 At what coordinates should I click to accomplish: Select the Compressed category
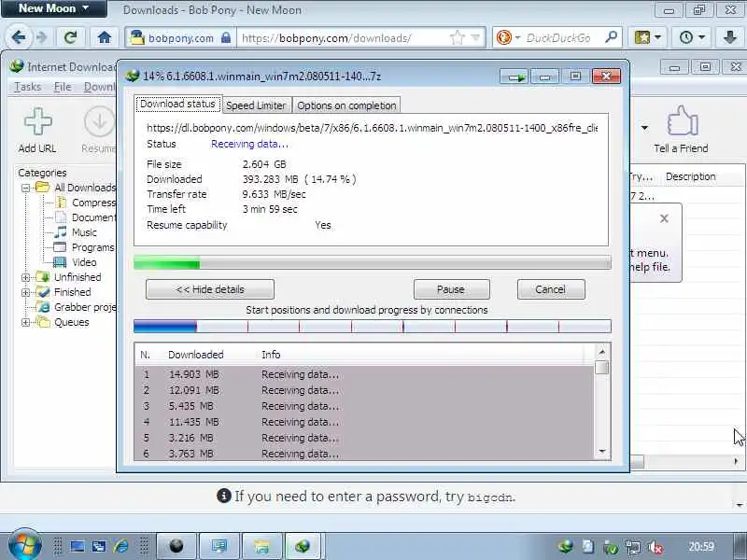(x=93, y=203)
